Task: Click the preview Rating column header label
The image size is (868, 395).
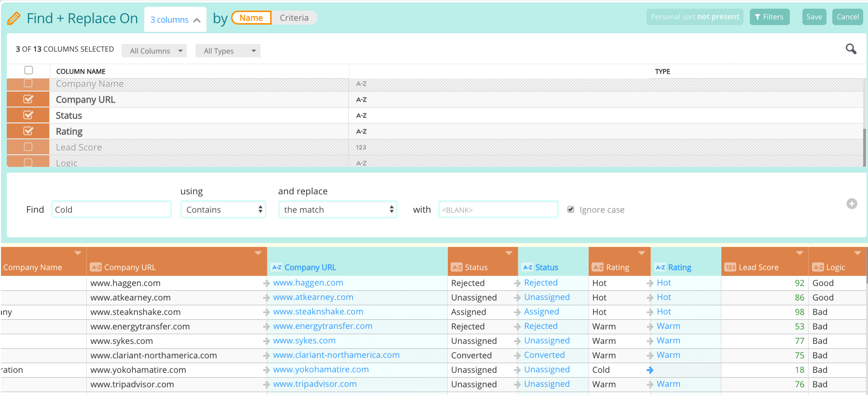Action: [680, 267]
